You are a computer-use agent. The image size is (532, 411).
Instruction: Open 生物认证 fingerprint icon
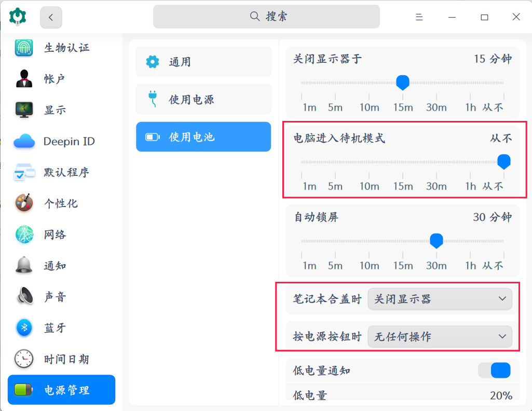(24, 47)
